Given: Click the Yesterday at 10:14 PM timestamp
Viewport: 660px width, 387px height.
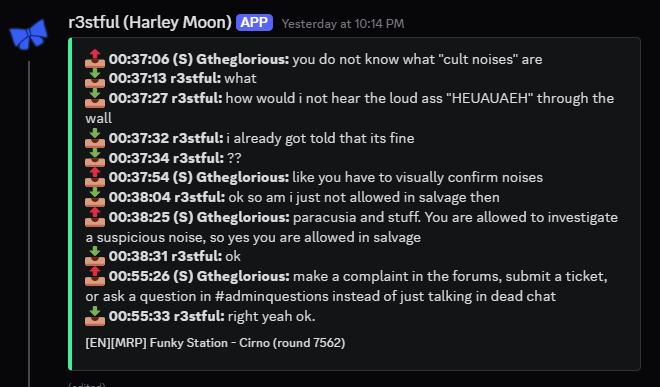Looking at the screenshot, I should [x=343, y=24].
